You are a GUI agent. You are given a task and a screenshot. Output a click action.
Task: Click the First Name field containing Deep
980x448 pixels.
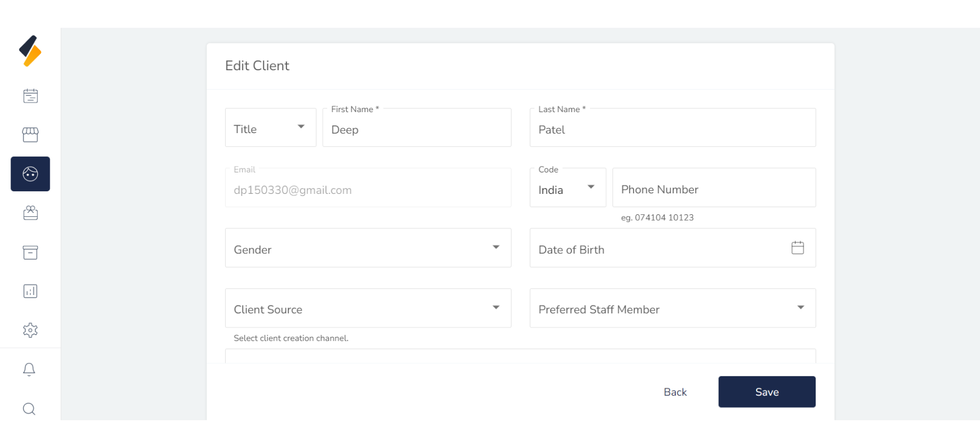click(417, 129)
